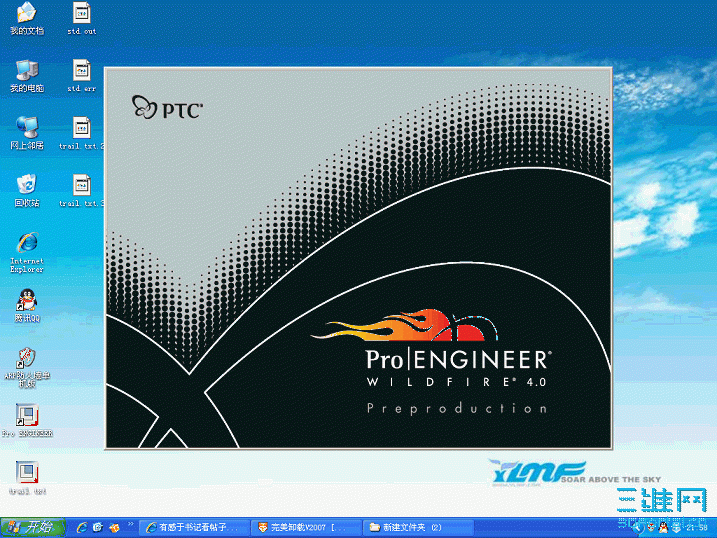Screen dimensions: 717x538
Task: Open the QQ penguin tray icon
Action: (x=663, y=528)
